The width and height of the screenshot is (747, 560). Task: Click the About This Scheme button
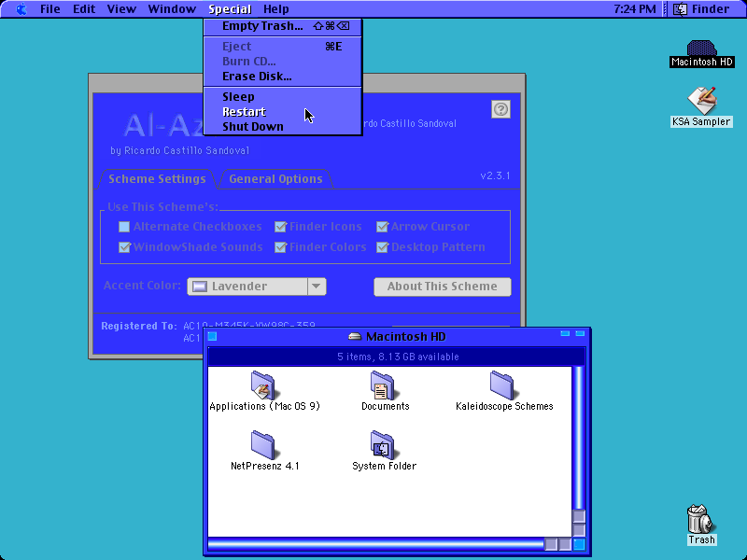[x=443, y=287]
